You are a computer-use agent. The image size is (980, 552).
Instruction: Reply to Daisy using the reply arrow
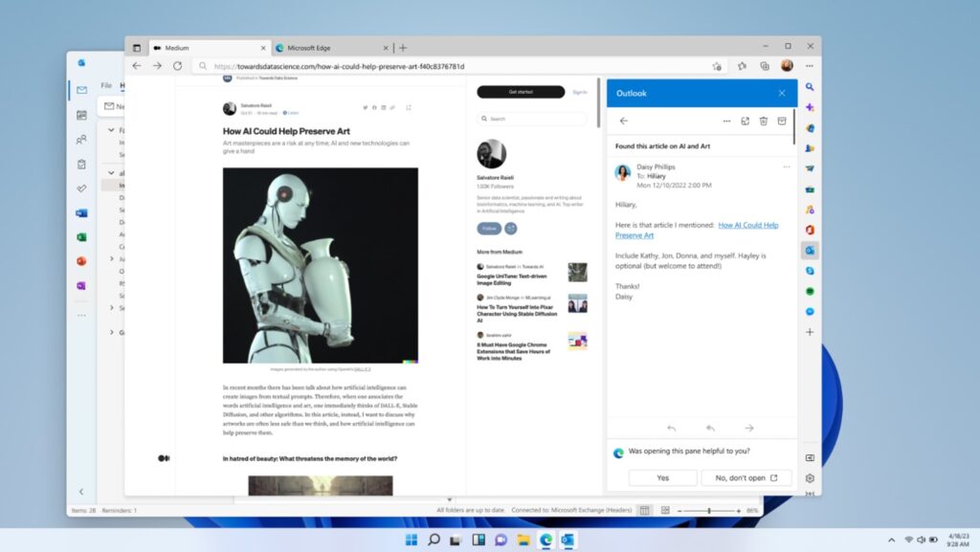[672, 428]
